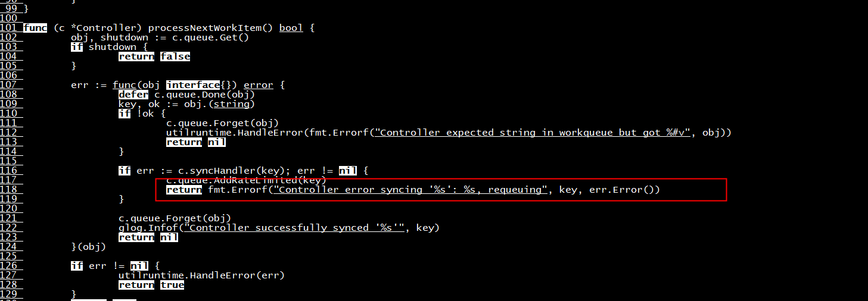
Task: Click the 'interface' keyword on line 107
Action: [x=193, y=85]
